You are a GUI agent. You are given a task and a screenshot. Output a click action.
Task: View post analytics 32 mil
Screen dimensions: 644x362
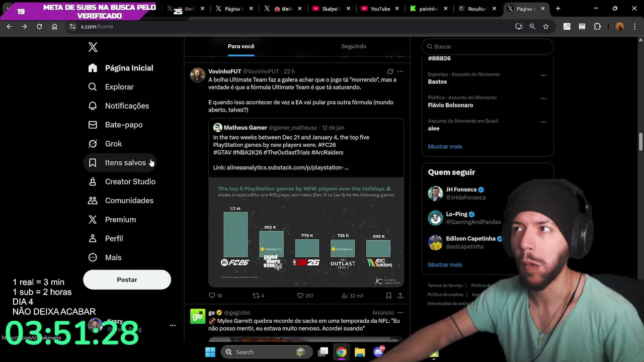click(x=352, y=296)
